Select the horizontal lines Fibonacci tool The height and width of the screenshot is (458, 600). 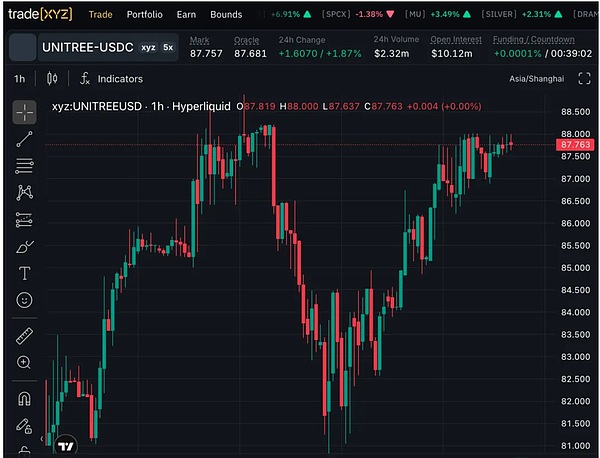tap(24, 166)
